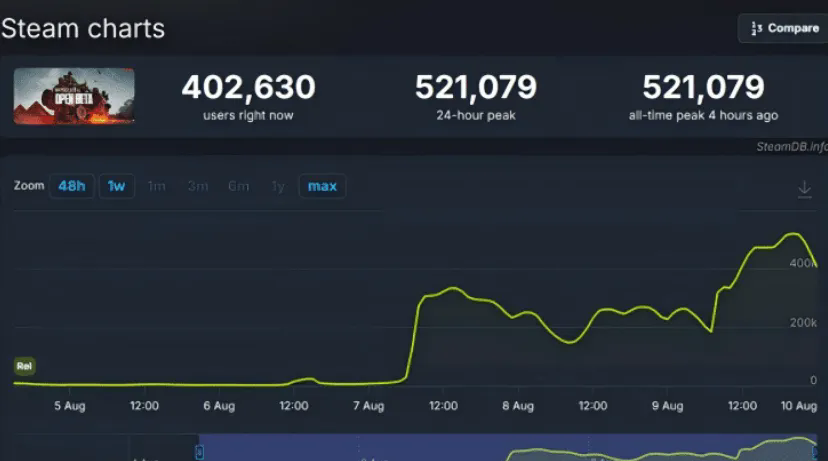The width and height of the screenshot is (828, 461).
Task: Click the 10 Aug axis label
Action: [x=799, y=406]
